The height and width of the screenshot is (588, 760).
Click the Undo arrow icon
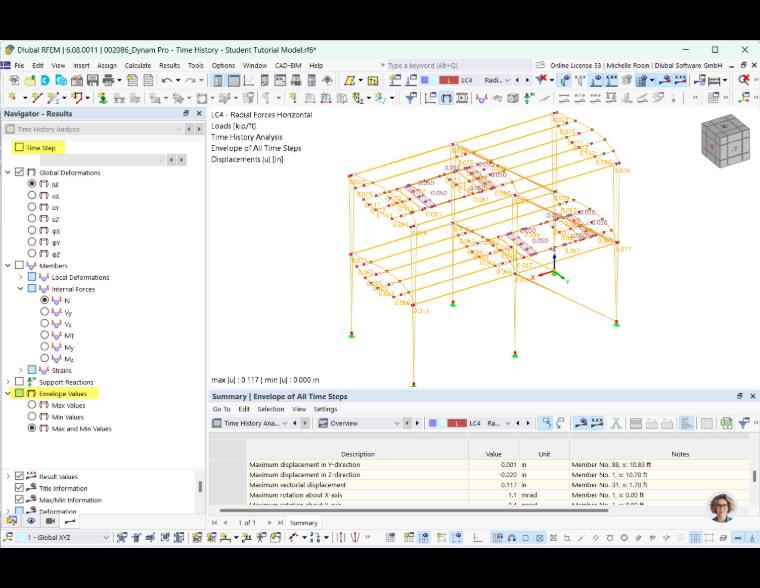point(167,80)
